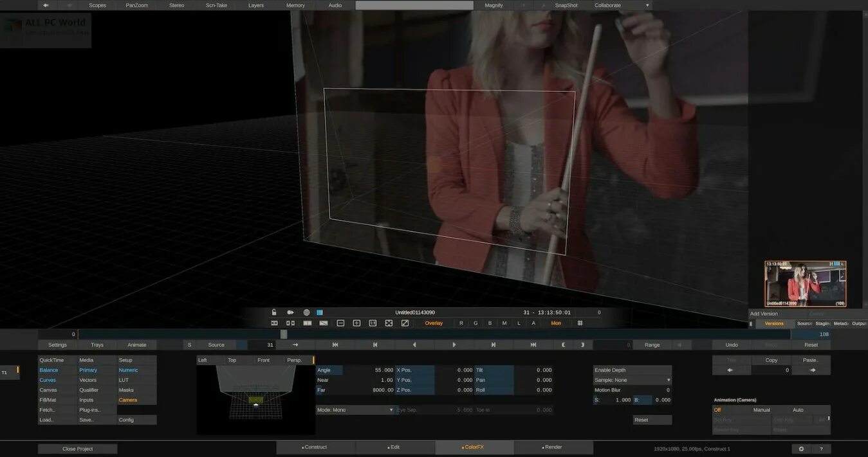This screenshot has width=868, height=457.
Task: Switch to the Versions tab
Action: click(x=774, y=324)
